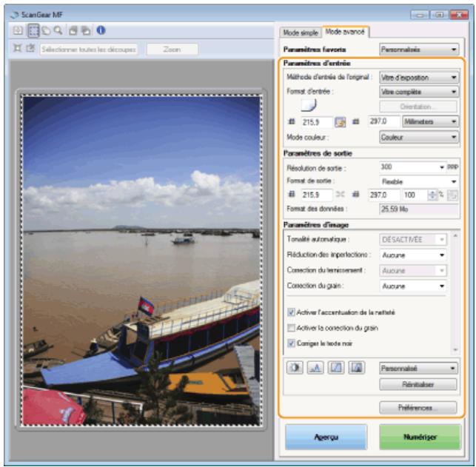This screenshot has height=467, width=476.
Task: Click the Zoom button in toolbar
Action: pyautogui.click(x=172, y=49)
